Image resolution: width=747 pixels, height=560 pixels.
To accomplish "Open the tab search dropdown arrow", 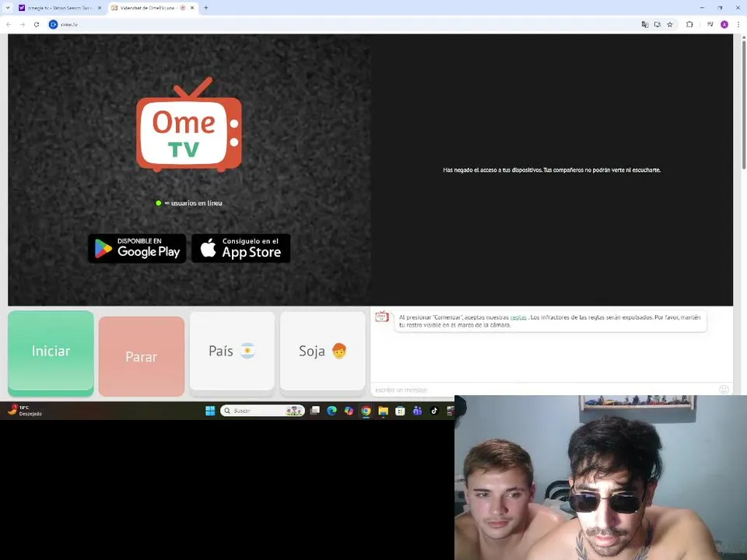I will click(8, 8).
